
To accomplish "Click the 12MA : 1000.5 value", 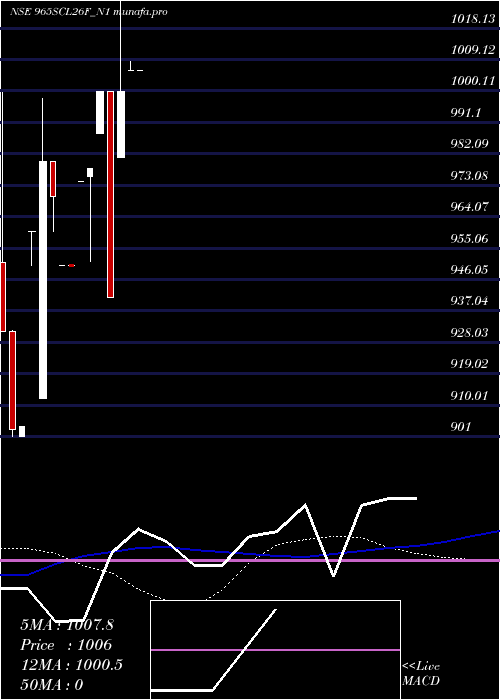I will pos(71,665).
